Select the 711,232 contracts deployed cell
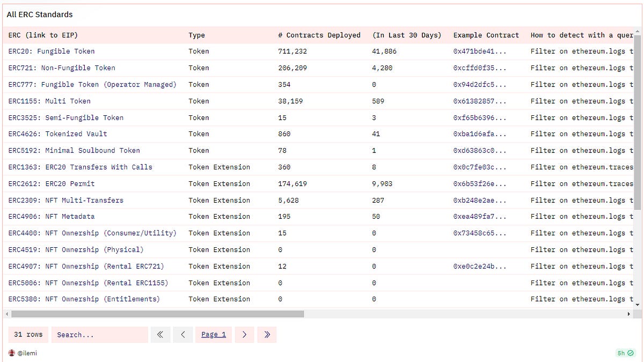This screenshot has width=644, height=362. pyautogui.click(x=292, y=51)
